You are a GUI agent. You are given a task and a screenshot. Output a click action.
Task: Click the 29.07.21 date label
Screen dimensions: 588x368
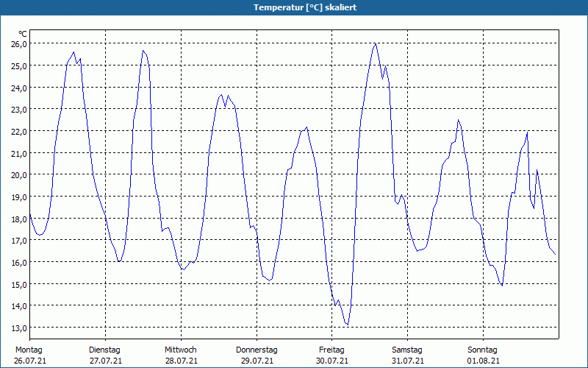(257, 361)
